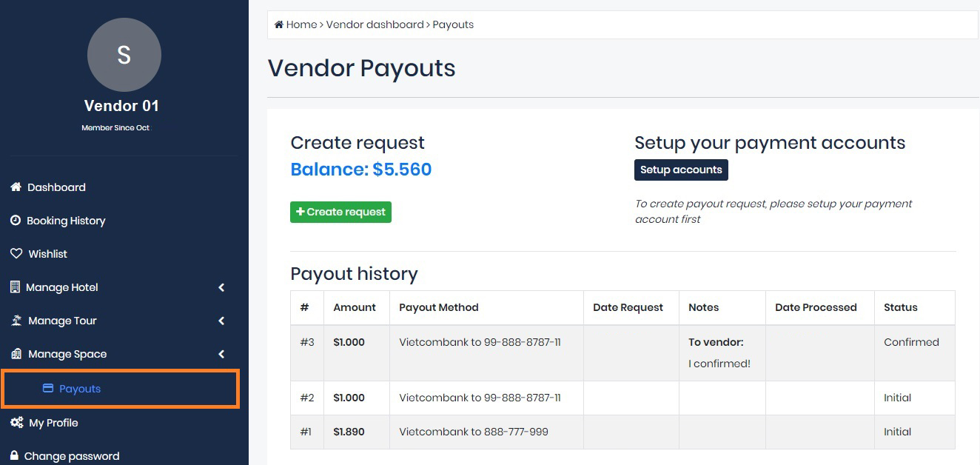The image size is (980, 465).
Task: Click the Vendor 01 avatar circle
Action: [124, 55]
